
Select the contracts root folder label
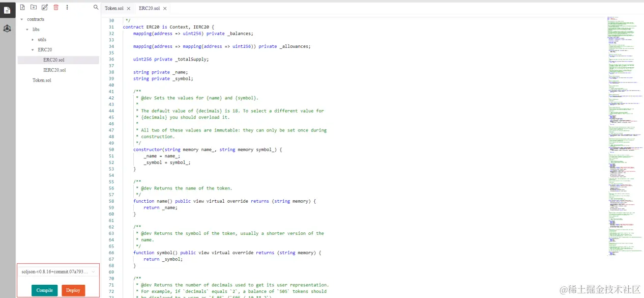tap(36, 19)
